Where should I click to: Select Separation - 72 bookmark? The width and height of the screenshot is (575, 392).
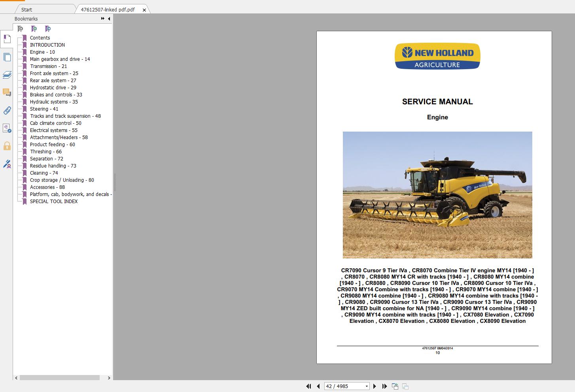point(46,159)
